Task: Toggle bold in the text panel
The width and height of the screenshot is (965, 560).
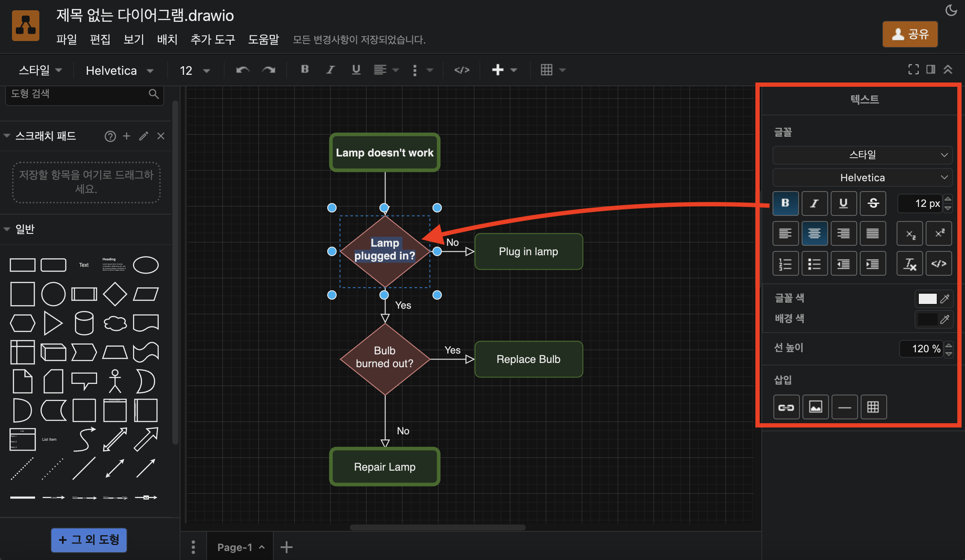Action: (x=786, y=203)
